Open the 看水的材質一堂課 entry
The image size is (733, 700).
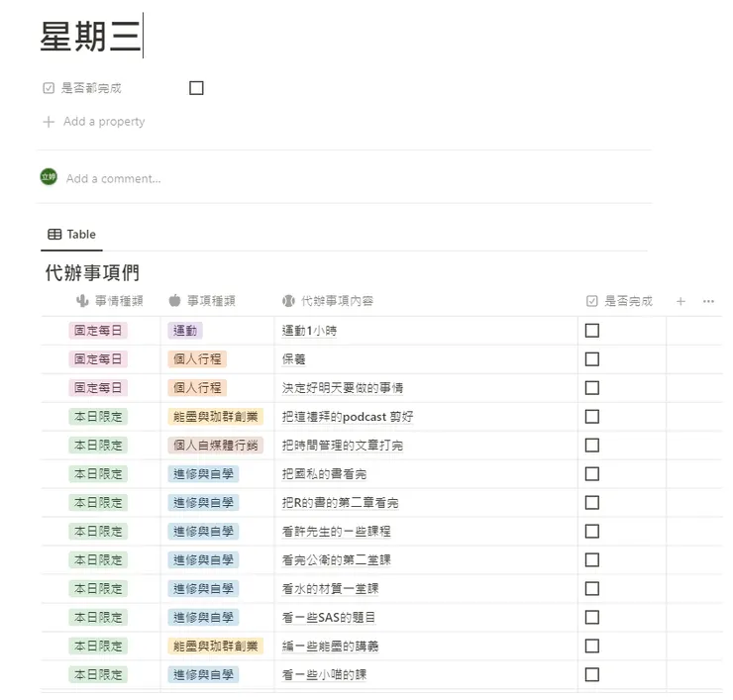point(330,589)
